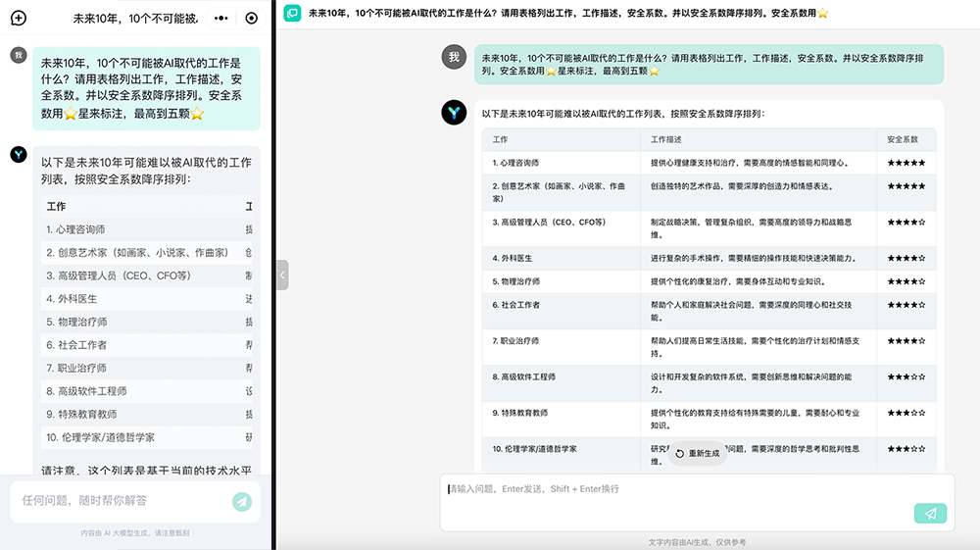Click the five-star rating for 心理咨询师

[906, 163]
